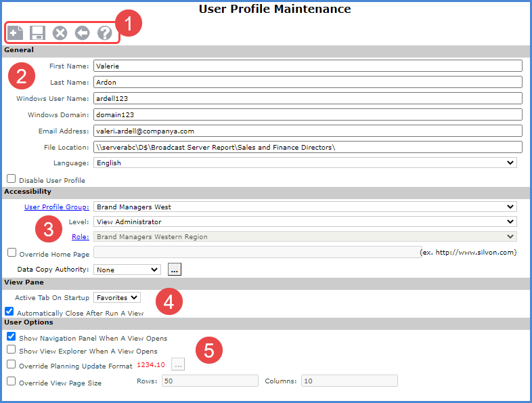Screen dimensions: 532x403
Task: Open Active Tab On Startup dropdown
Action: pos(116,297)
